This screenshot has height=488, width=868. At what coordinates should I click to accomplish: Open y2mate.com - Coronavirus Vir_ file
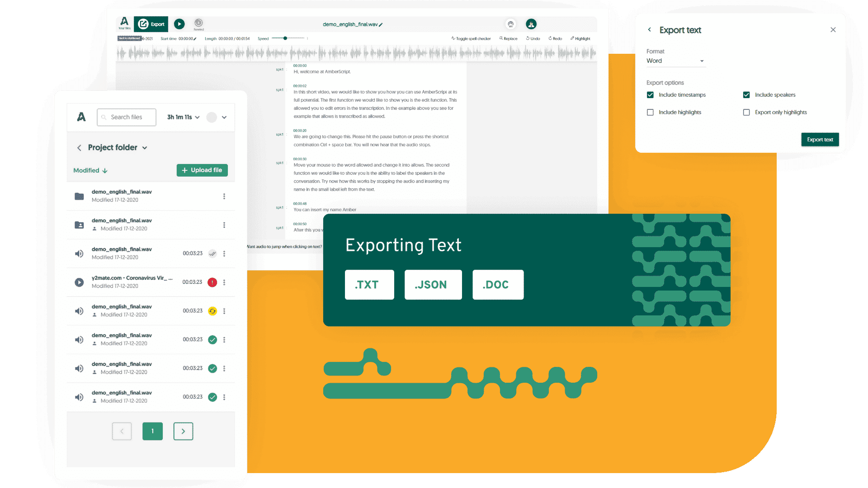pos(132,278)
